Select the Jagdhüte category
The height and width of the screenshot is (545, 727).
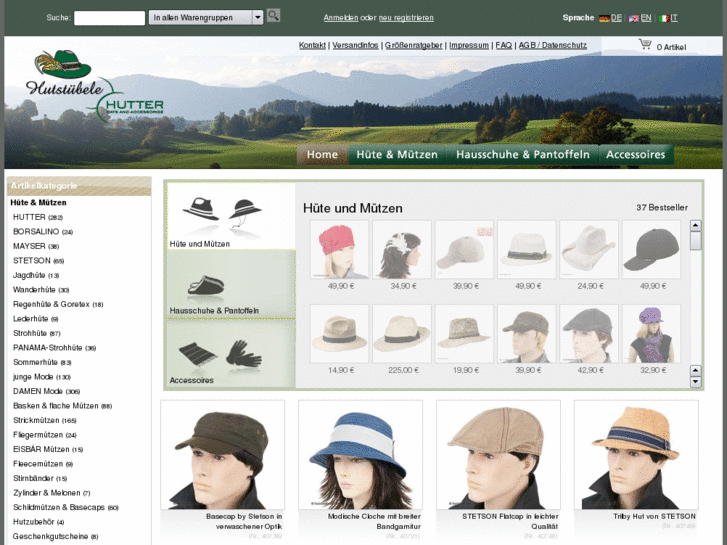tap(36, 275)
